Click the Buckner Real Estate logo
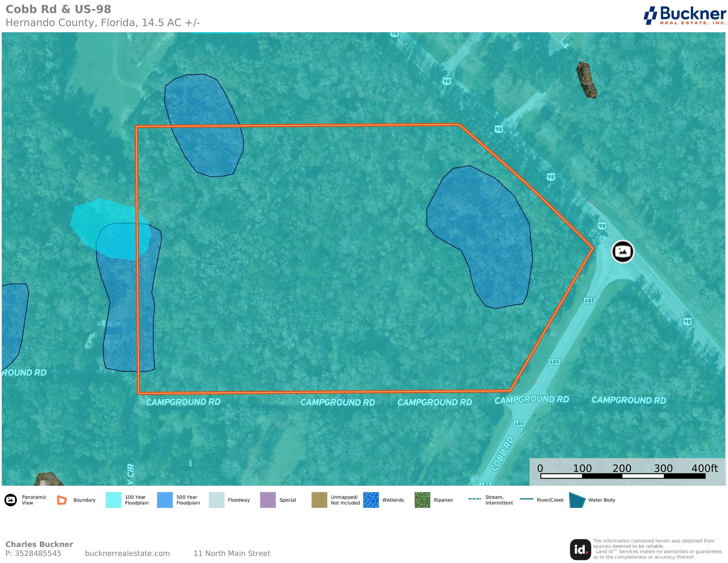 point(684,15)
